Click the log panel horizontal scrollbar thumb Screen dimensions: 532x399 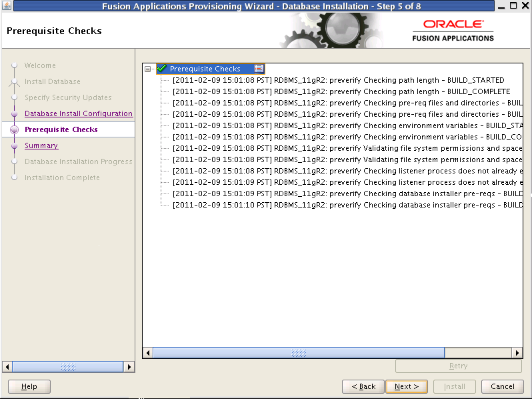299,353
